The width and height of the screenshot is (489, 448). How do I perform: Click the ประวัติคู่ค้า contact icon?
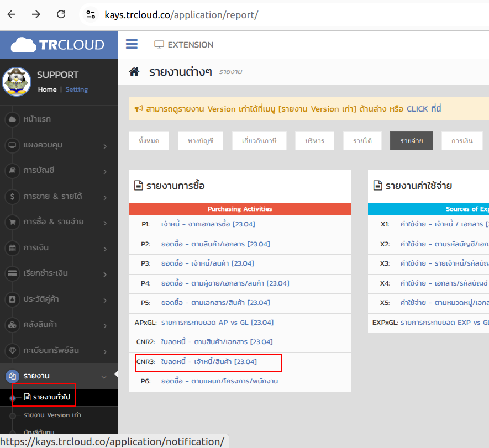click(x=13, y=299)
